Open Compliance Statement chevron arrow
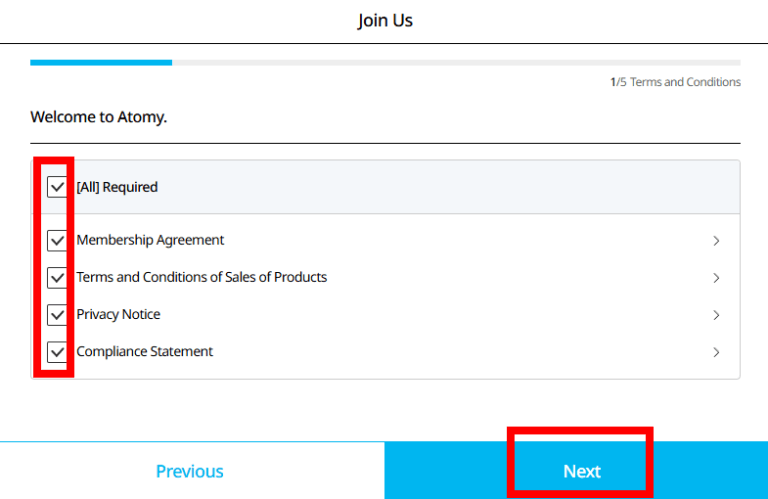Viewport: 768px width, 499px height. click(x=716, y=352)
